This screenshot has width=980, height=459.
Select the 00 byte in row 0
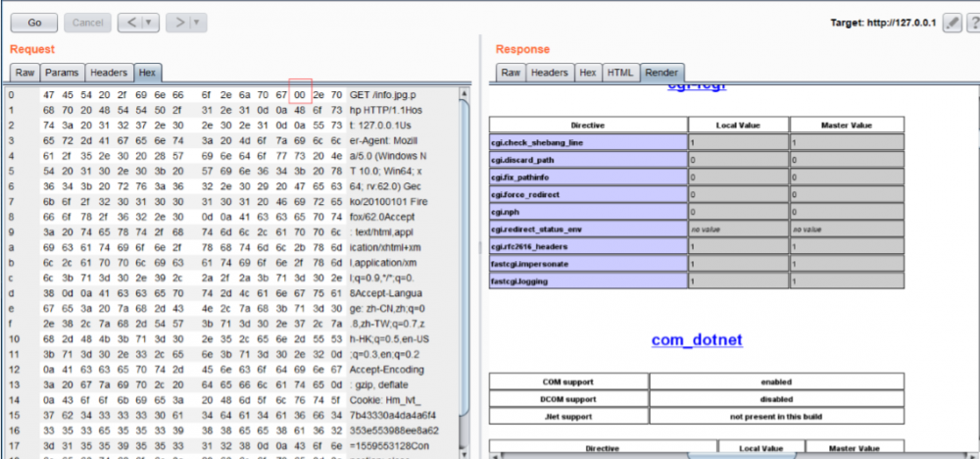coord(300,94)
